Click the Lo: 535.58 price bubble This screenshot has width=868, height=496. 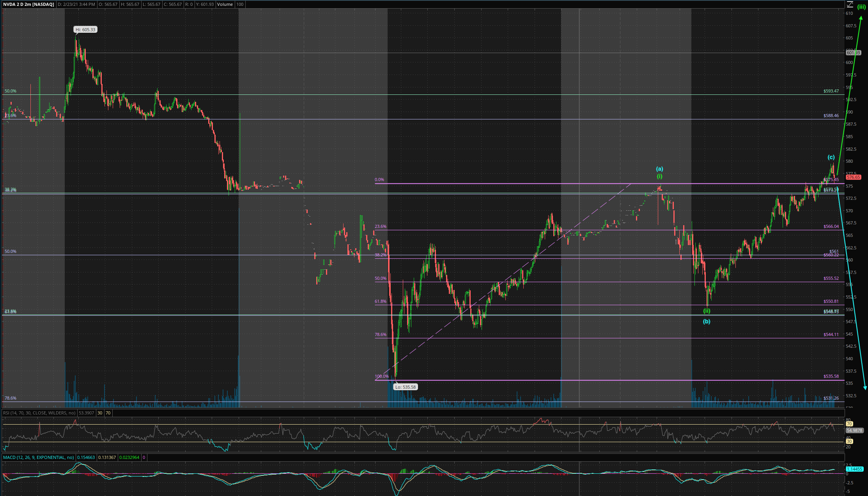tap(405, 387)
